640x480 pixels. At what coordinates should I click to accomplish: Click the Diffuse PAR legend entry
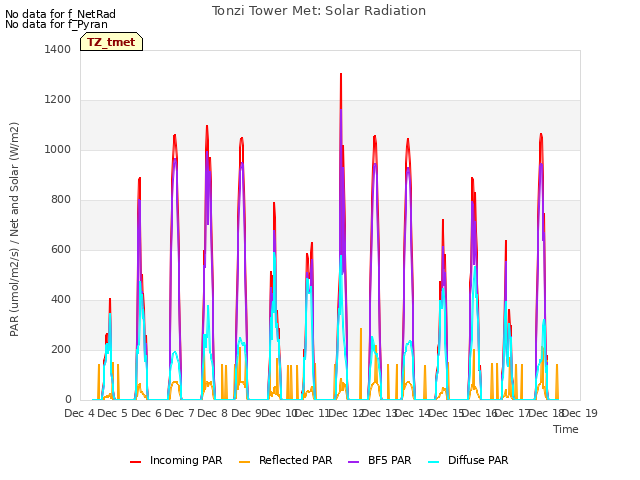[468, 460]
